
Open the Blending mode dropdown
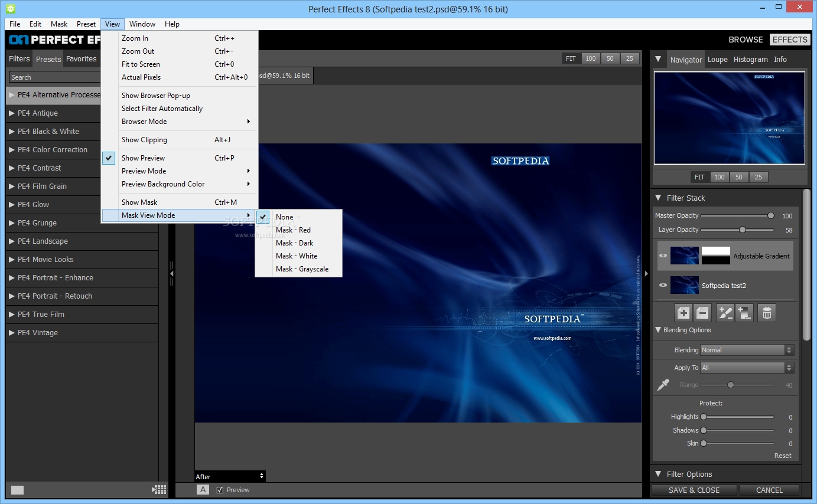point(747,350)
